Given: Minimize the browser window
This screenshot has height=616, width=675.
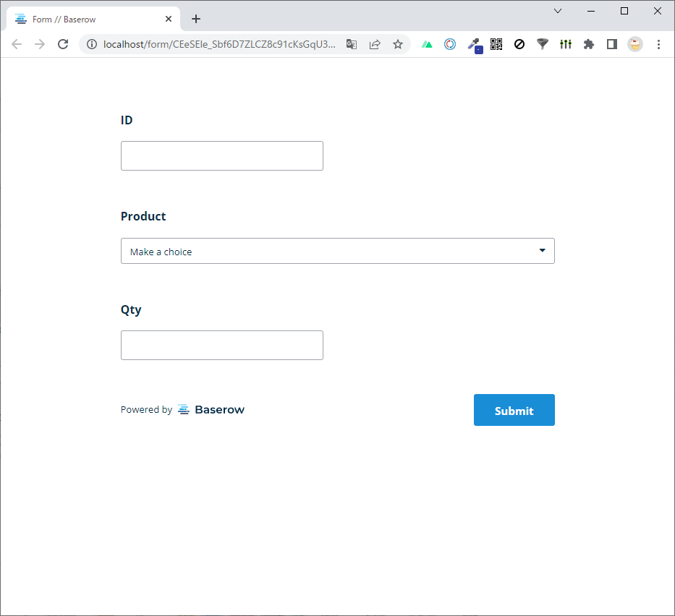Looking at the screenshot, I should [591, 11].
